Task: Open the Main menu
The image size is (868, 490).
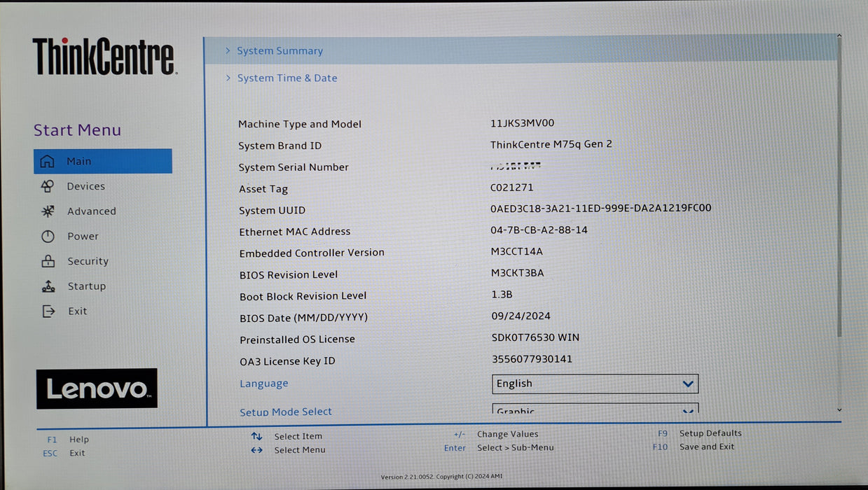Action: 102,161
